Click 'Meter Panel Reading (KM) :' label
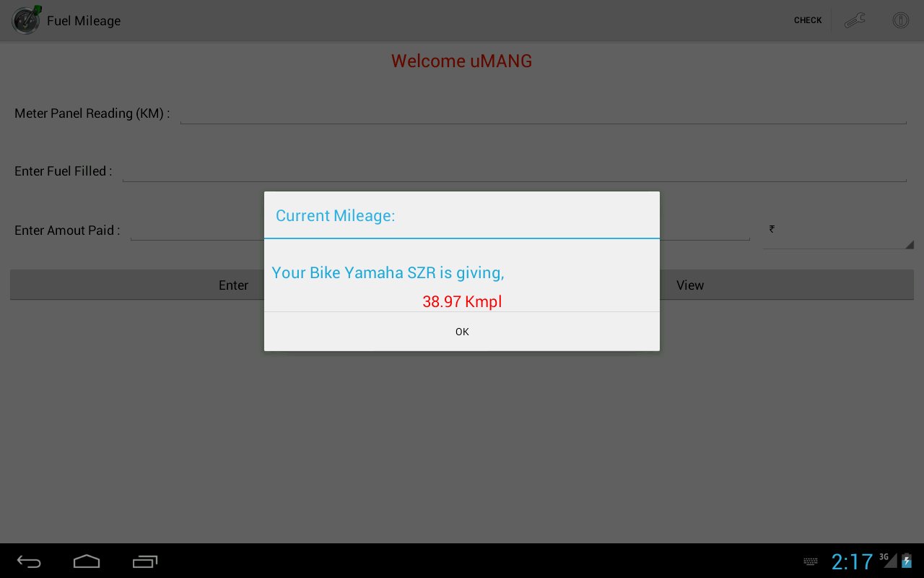 click(92, 113)
